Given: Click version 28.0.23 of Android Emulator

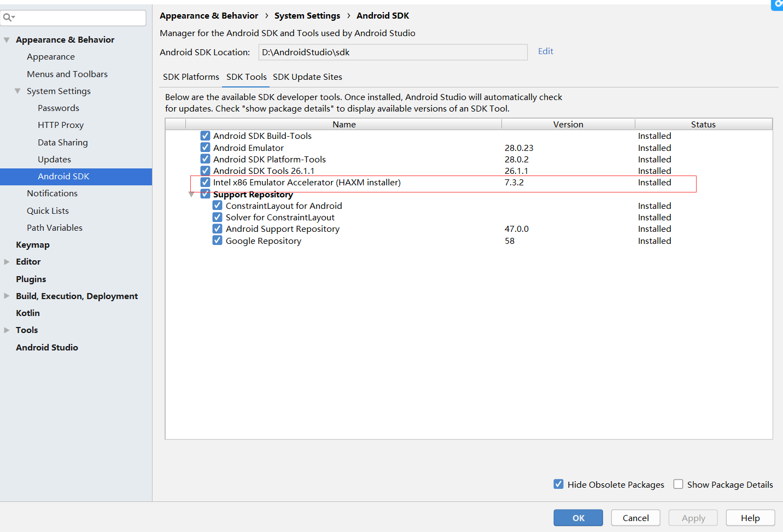Looking at the screenshot, I should (519, 148).
